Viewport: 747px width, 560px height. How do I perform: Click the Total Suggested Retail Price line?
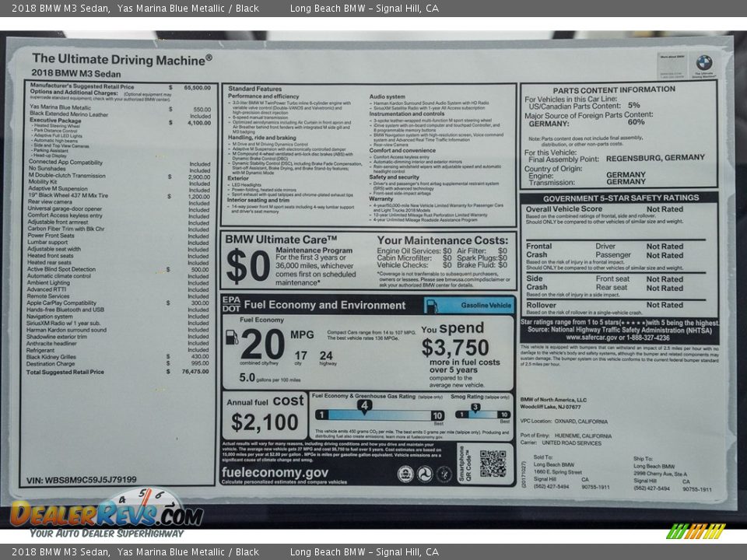[x=117, y=372]
